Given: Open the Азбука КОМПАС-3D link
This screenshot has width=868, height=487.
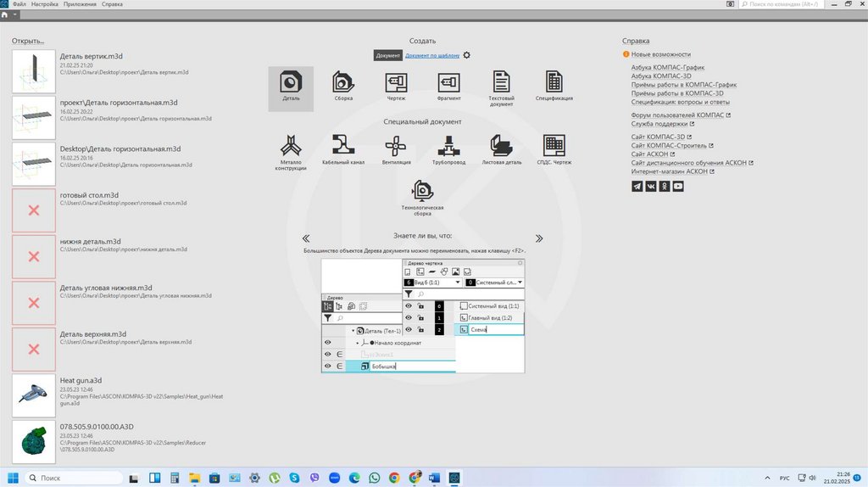Looking at the screenshot, I should click(660, 76).
